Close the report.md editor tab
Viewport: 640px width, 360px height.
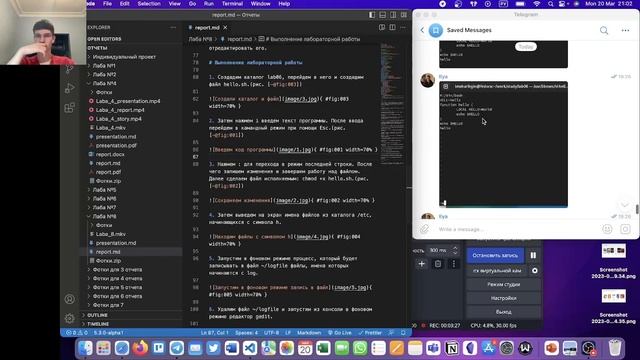click(225, 27)
